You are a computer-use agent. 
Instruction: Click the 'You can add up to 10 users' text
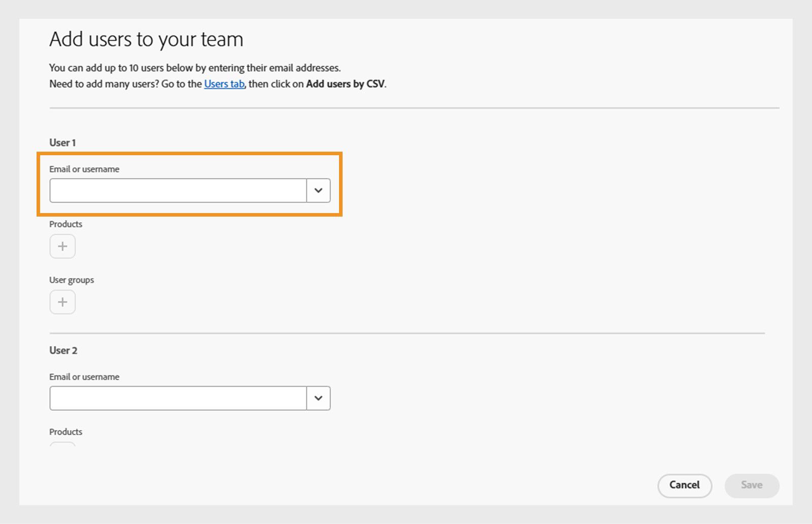[195, 68]
